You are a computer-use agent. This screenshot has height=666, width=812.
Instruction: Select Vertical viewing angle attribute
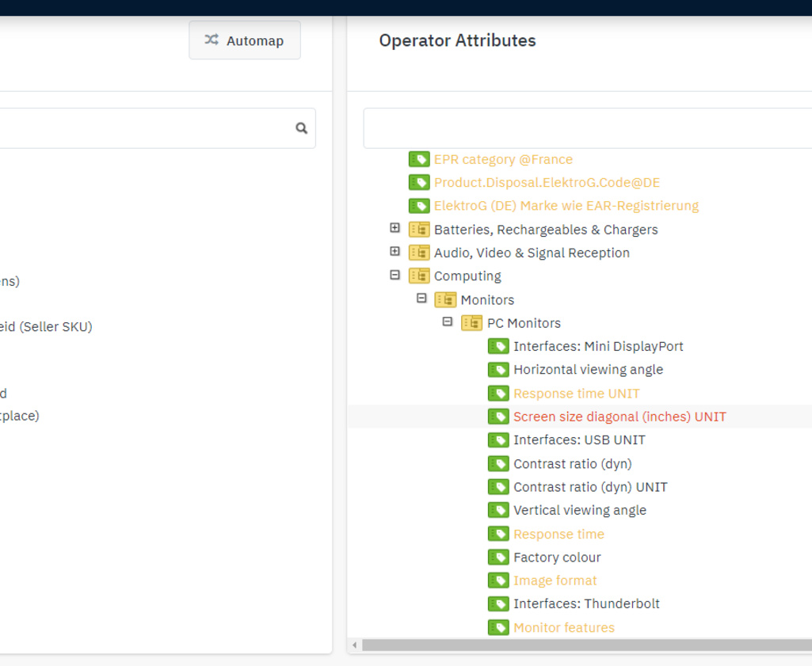(580, 510)
